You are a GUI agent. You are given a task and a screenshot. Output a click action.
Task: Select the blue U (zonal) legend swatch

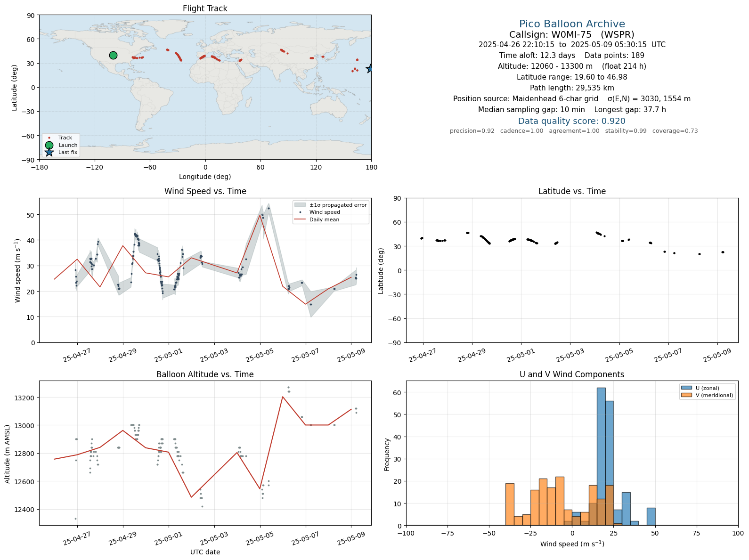pos(686,388)
